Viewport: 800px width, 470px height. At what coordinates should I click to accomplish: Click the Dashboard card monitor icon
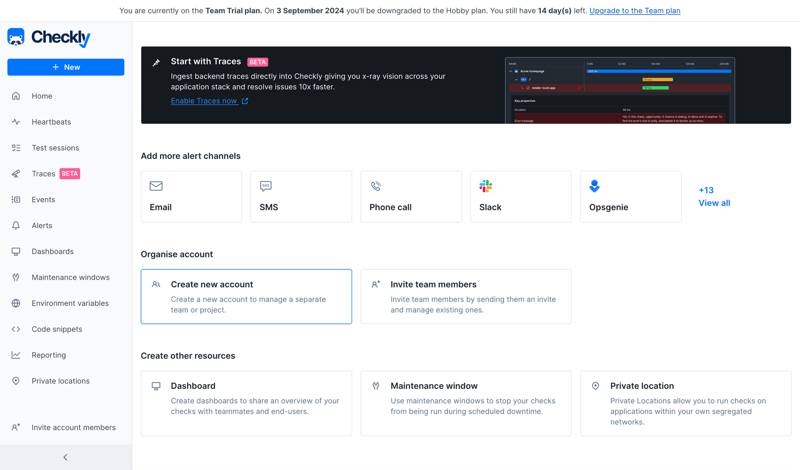156,386
